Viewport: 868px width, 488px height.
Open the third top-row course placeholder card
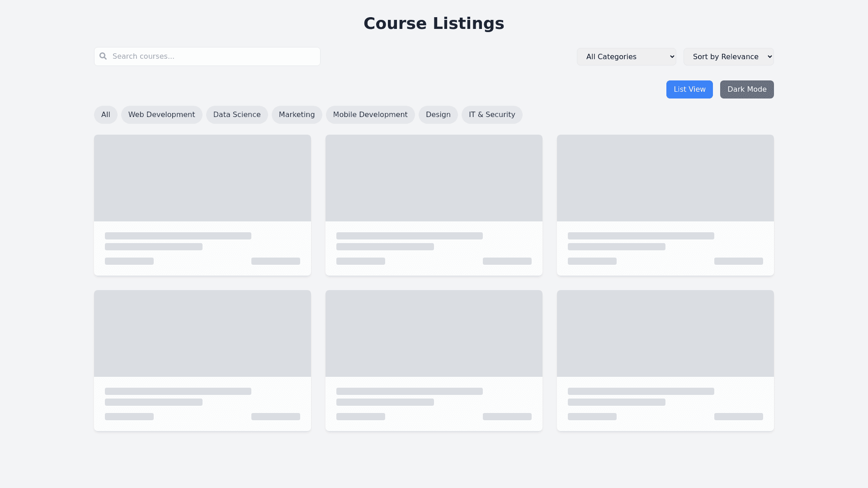(665, 178)
